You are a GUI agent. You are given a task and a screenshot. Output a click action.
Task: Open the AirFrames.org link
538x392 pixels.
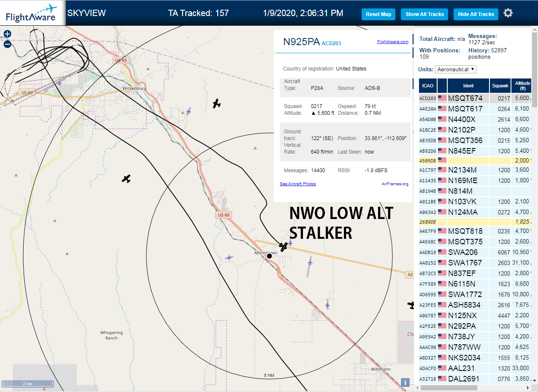pos(395,184)
